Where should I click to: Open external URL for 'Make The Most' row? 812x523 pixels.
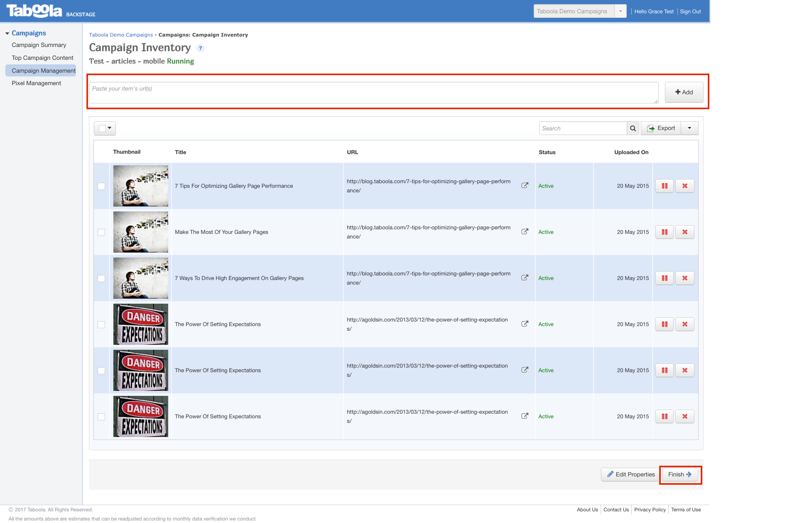pyautogui.click(x=525, y=231)
